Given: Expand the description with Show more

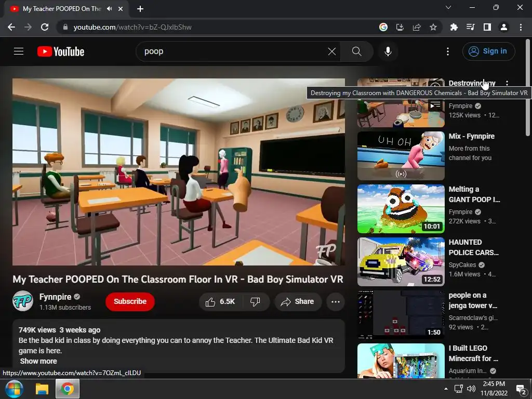Looking at the screenshot, I should pos(38,361).
